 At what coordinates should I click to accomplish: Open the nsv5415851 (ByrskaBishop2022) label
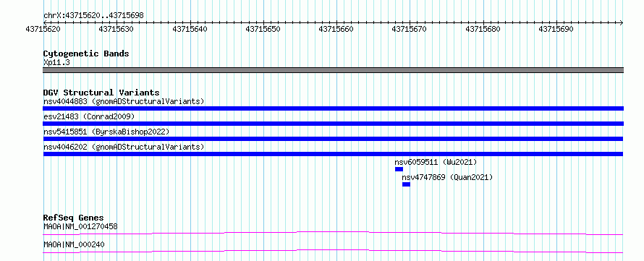coord(106,132)
